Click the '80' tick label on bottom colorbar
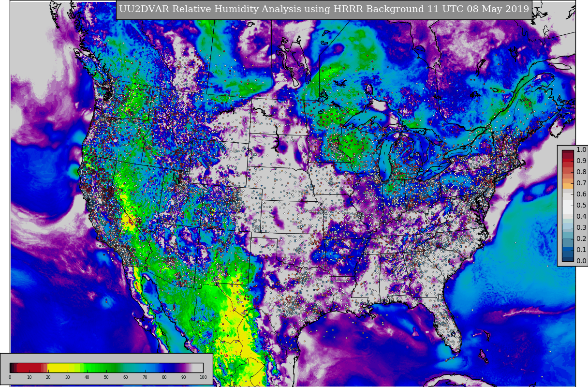 click(x=164, y=377)
